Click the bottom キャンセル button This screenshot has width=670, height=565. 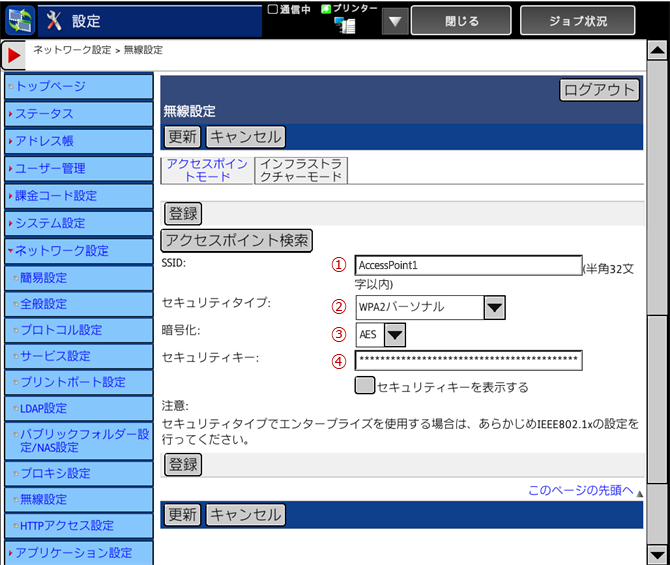pos(246,515)
